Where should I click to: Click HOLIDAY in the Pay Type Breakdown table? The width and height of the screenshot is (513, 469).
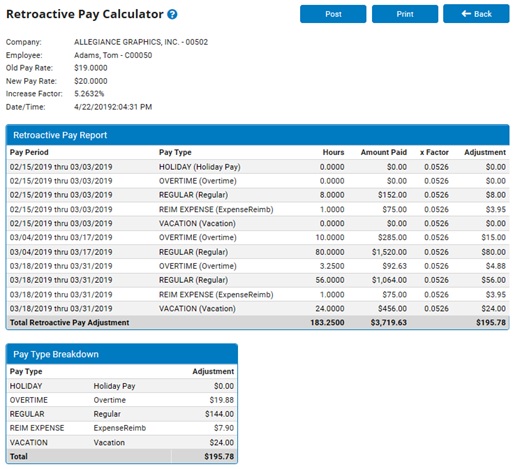(x=26, y=386)
